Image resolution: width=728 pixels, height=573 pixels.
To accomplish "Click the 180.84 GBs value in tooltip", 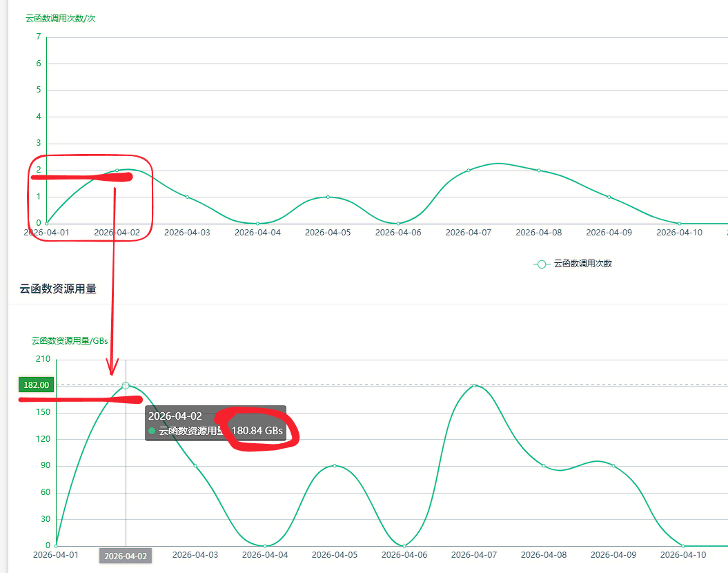I will click(x=257, y=431).
